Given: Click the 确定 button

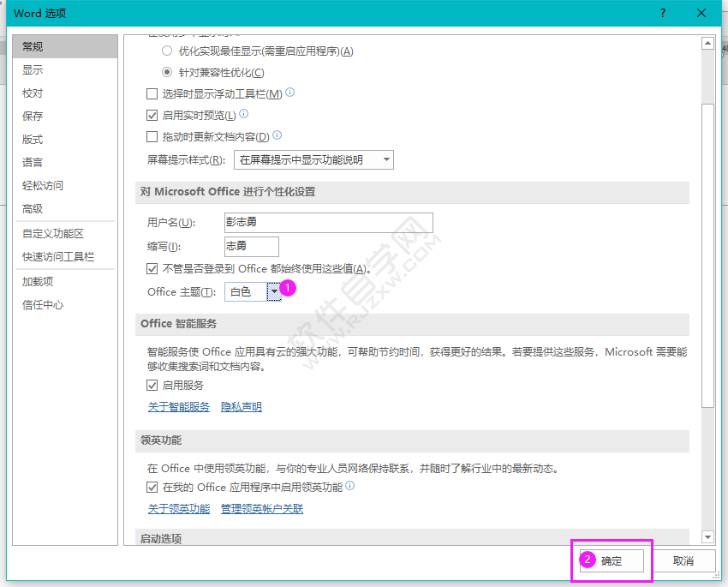Looking at the screenshot, I should [612, 560].
